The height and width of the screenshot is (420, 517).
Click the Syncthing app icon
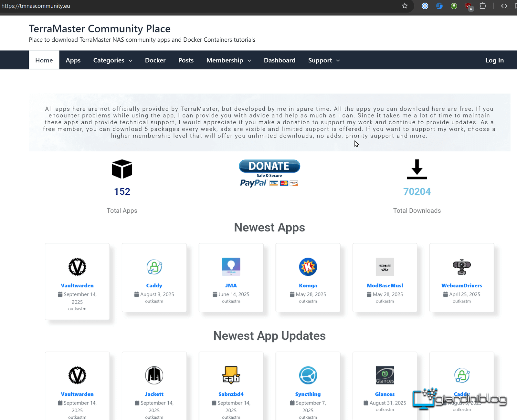(x=308, y=375)
